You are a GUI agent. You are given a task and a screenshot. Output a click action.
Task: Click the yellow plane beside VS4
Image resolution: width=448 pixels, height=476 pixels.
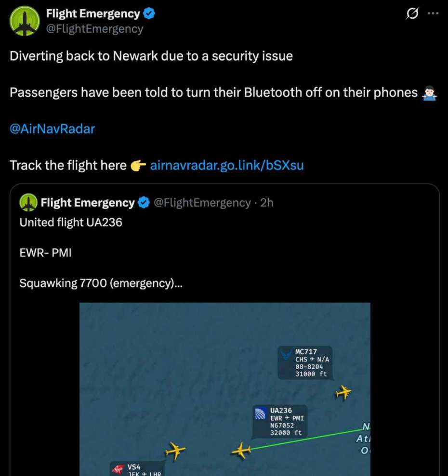pos(175,451)
